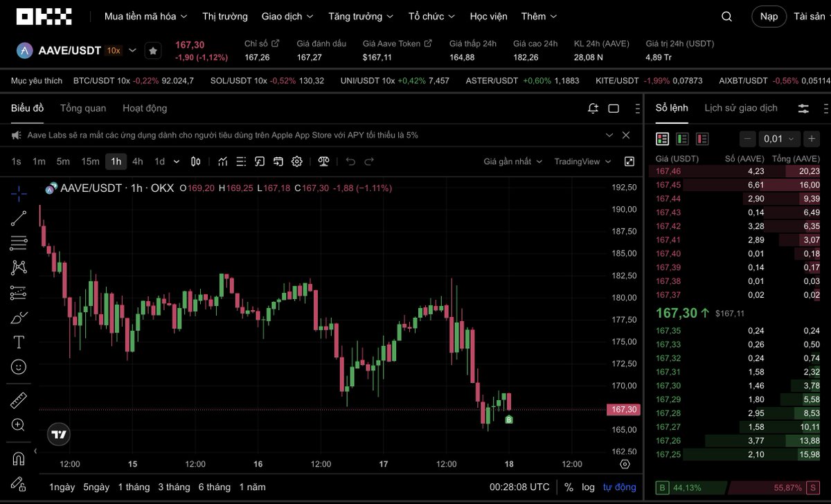Open the 0,01 precision dropdown
831x504 pixels.
point(780,138)
